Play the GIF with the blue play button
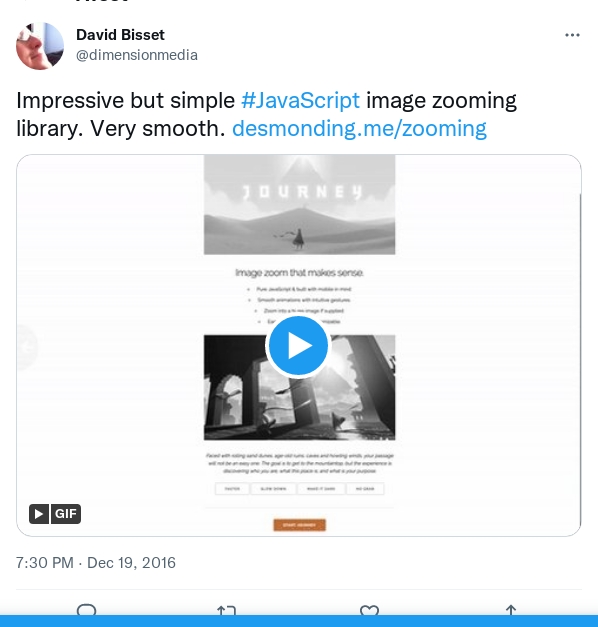This screenshot has height=627, width=598. [297, 346]
